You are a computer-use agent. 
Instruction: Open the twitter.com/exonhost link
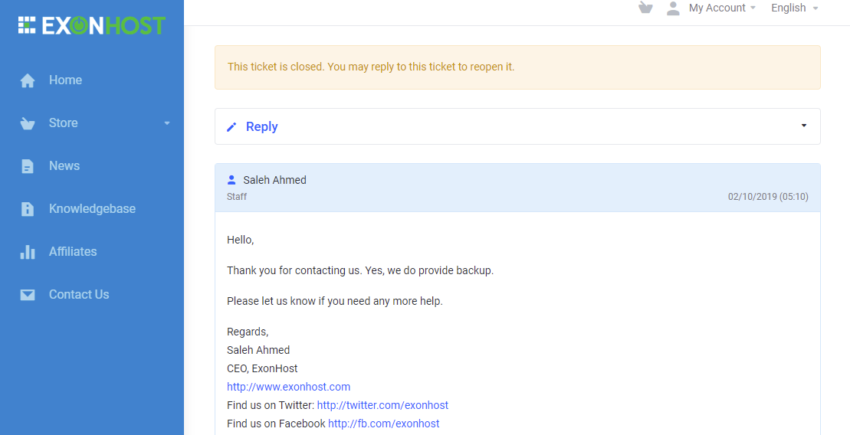(383, 405)
